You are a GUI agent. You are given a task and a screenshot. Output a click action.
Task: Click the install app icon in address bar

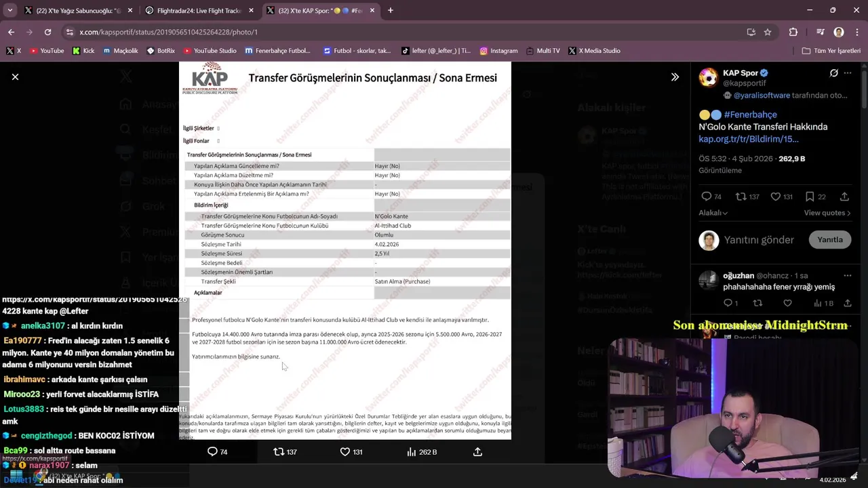(x=751, y=32)
